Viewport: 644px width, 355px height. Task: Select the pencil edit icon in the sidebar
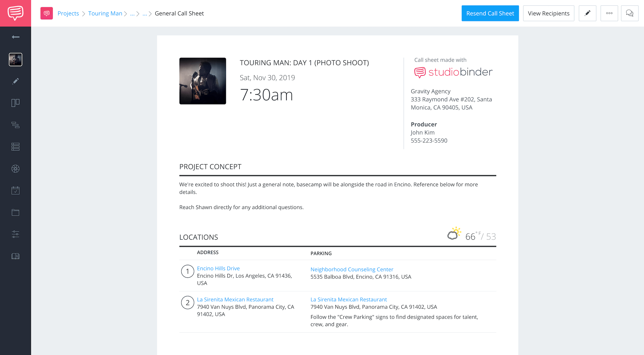[15, 81]
